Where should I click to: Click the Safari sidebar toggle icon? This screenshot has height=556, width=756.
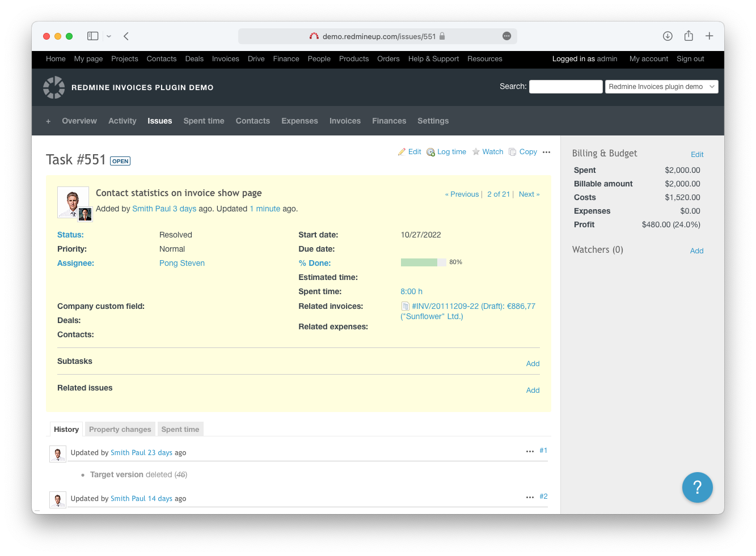(92, 36)
